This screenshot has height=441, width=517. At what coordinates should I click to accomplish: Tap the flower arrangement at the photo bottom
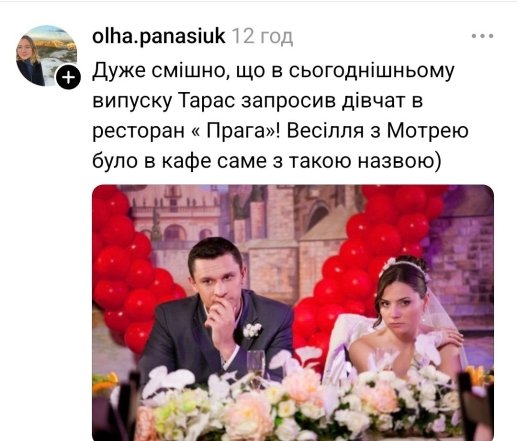(x=300, y=405)
